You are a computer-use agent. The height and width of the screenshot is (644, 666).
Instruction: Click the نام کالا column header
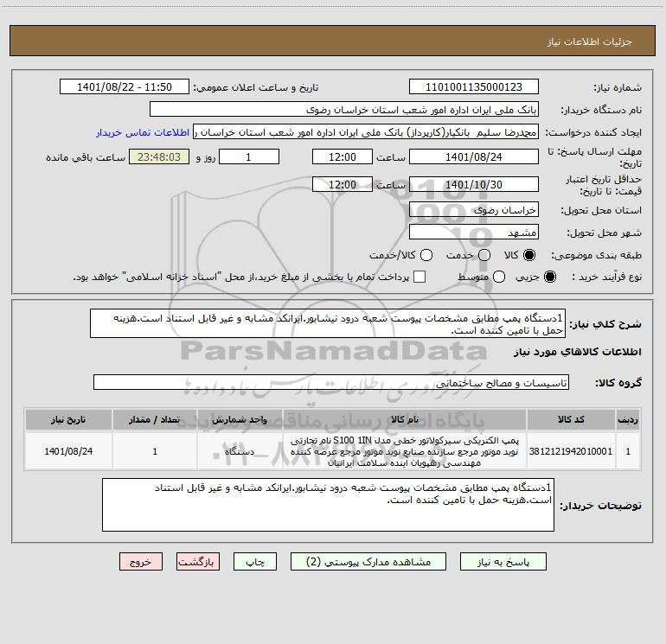pos(405,419)
